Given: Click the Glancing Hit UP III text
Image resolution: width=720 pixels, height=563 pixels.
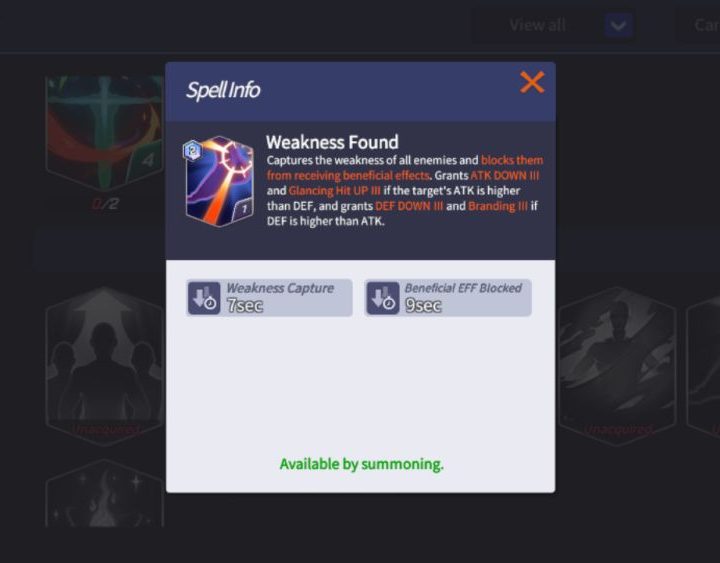Looking at the screenshot, I should (x=334, y=191).
